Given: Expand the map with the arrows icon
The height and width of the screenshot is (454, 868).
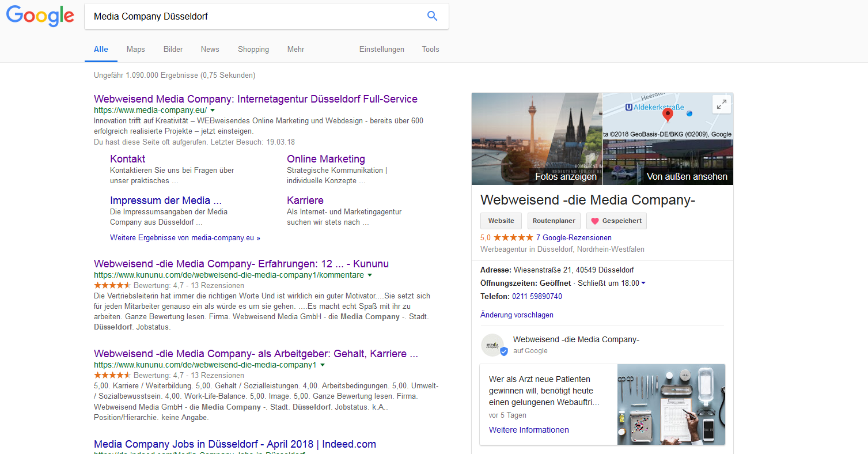Looking at the screenshot, I should point(721,104).
